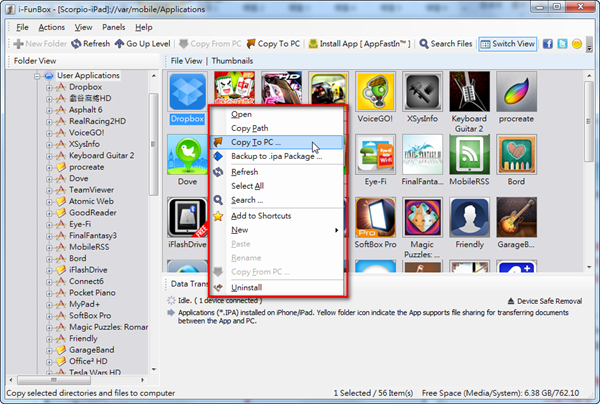Viewport: 600px width, 404px height.
Task: Open the Dropbox app thumbnail
Action: pyautogui.click(x=188, y=92)
